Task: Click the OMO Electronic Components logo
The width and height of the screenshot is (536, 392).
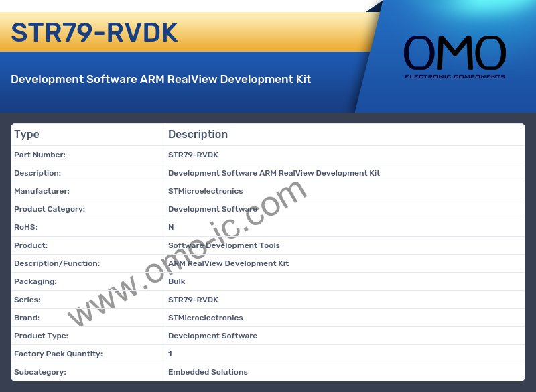Action: point(454,57)
